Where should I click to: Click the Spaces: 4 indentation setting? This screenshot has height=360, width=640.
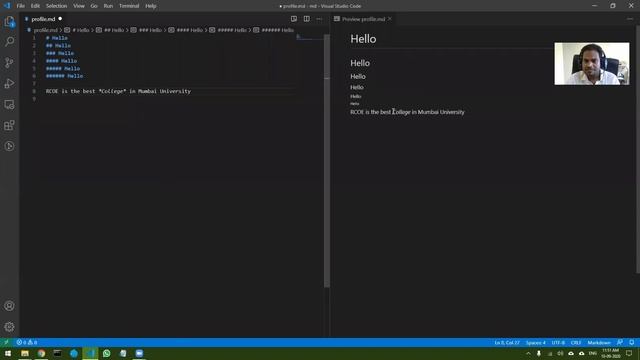pyautogui.click(x=536, y=342)
